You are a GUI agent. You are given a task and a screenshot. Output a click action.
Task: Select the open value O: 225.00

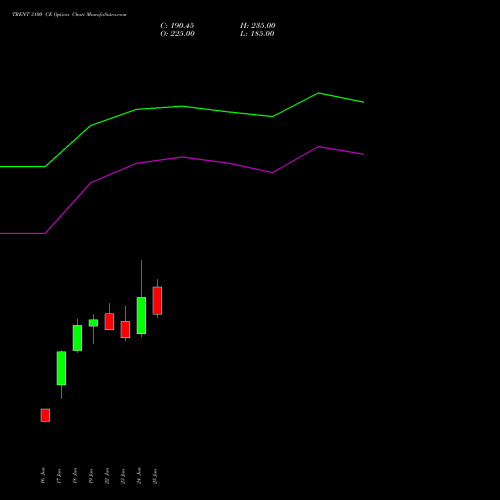(x=177, y=34)
